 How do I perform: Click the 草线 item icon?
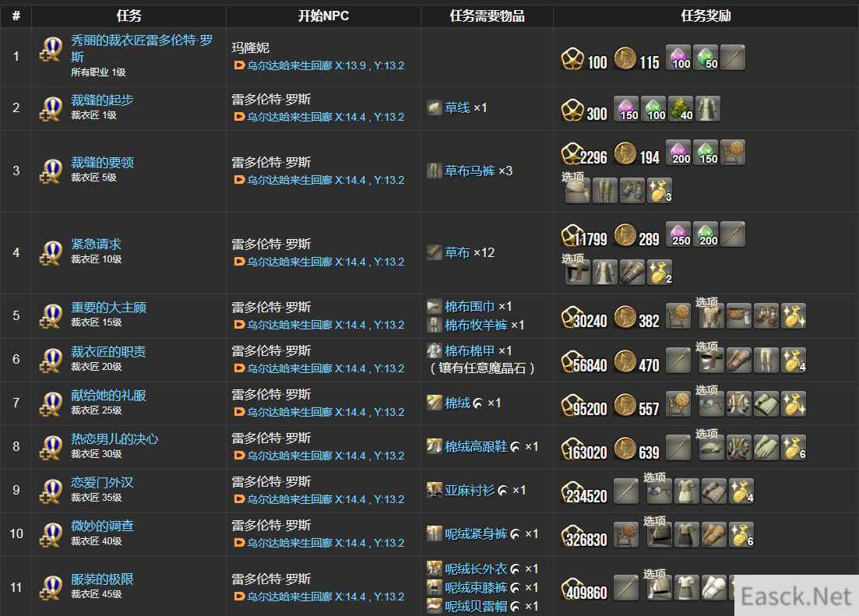click(x=435, y=108)
